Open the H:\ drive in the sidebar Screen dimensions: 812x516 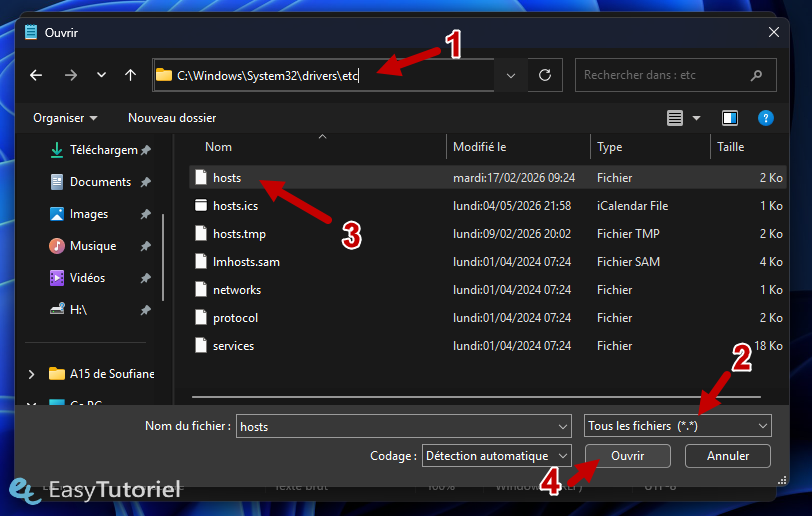click(68, 310)
